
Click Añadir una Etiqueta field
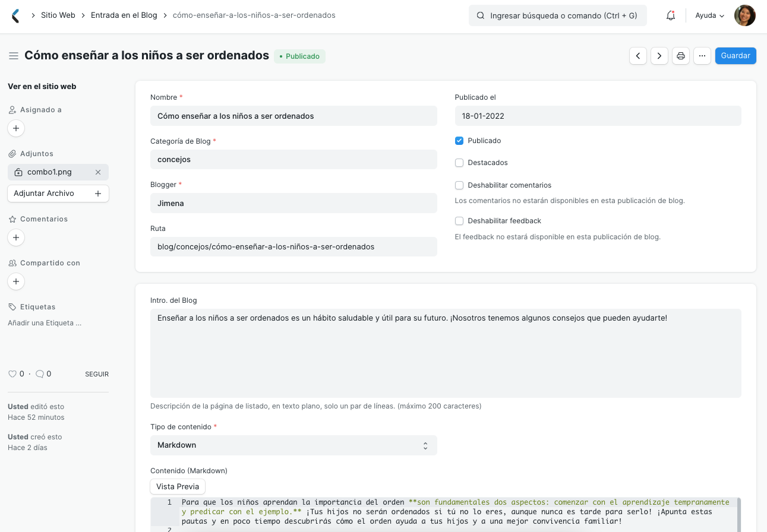[x=45, y=323]
